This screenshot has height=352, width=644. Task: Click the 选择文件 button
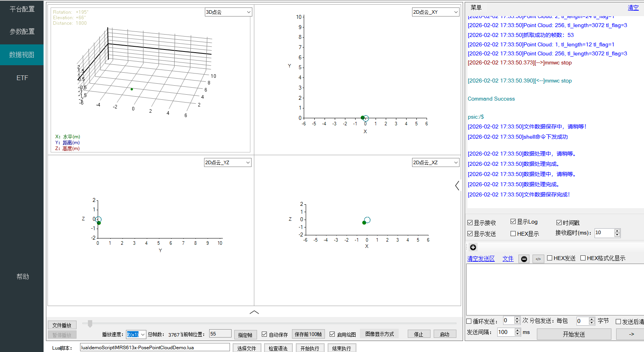[246, 348]
